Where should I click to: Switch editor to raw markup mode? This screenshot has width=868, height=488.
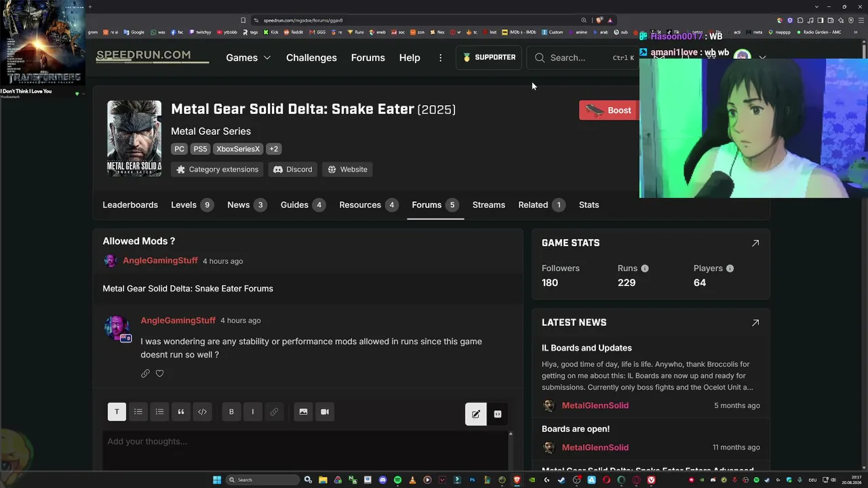pyautogui.click(x=498, y=414)
